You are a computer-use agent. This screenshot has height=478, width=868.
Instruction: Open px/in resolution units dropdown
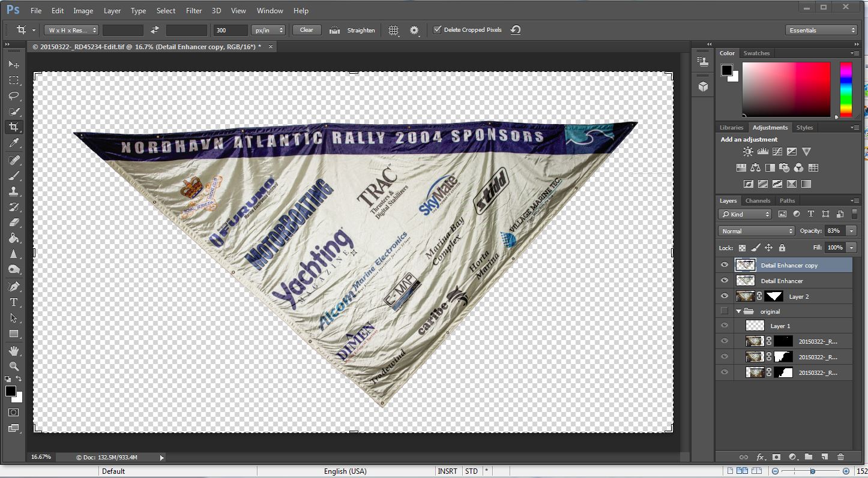(x=268, y=30)
